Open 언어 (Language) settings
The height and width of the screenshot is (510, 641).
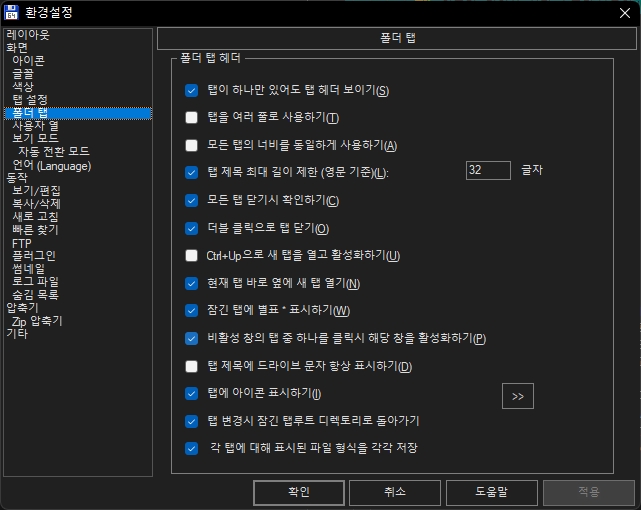(x=52, y=166)
